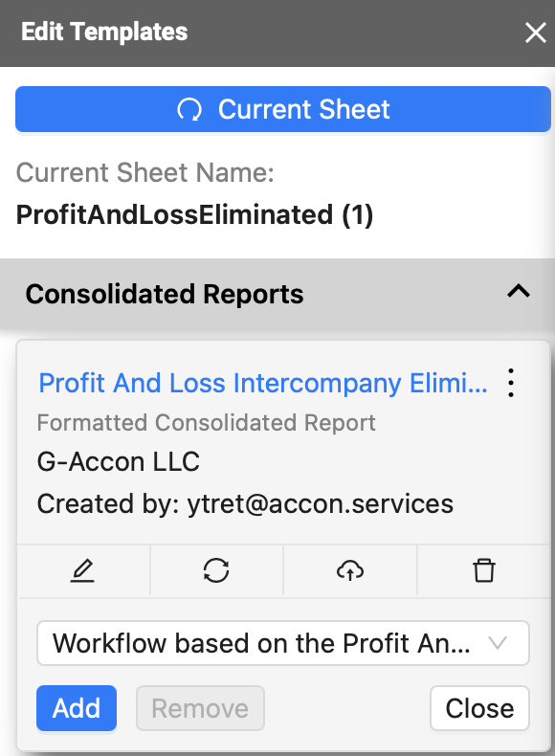Click the Current Sheet text on blue button

pyautogui.click(x=303, y=109)
